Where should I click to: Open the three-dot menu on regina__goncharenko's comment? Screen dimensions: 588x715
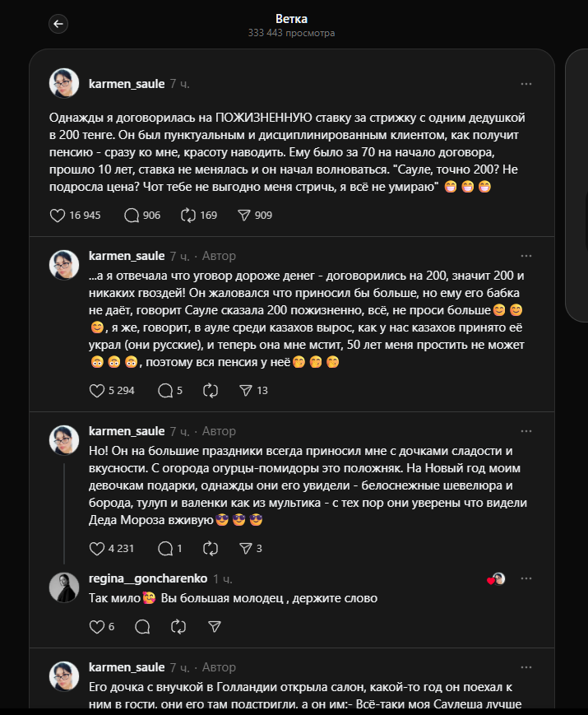tap(526, 578)
